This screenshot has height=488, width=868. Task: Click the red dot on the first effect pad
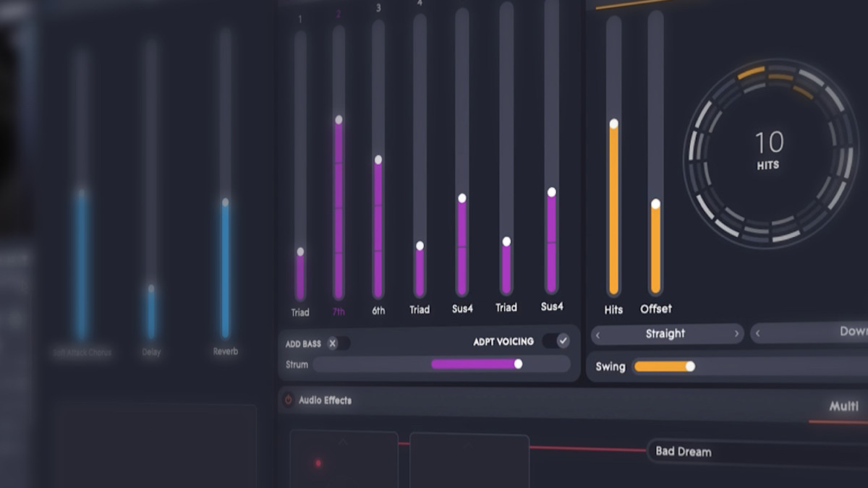318,463
